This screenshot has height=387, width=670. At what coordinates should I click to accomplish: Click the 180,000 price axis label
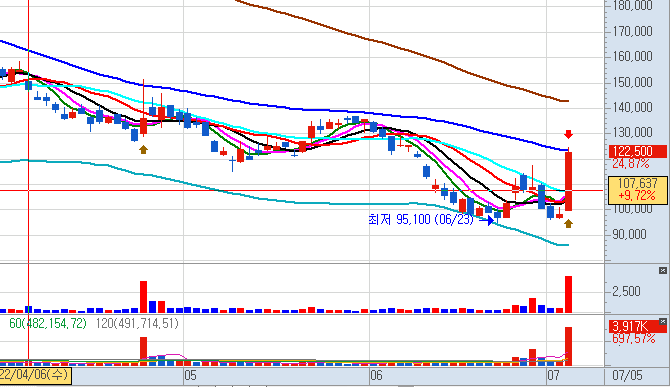pyautogui.click(x=632, y=6)
